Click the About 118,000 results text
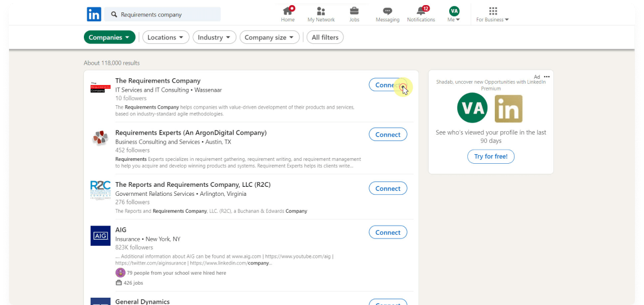This screenshot has width=644, height=305. (111, 63)
